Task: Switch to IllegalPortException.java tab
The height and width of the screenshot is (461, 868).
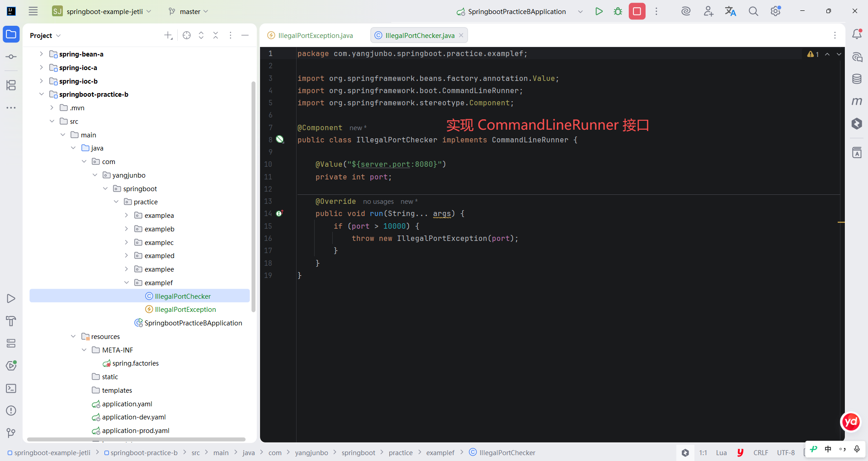Action: point(311,35)
